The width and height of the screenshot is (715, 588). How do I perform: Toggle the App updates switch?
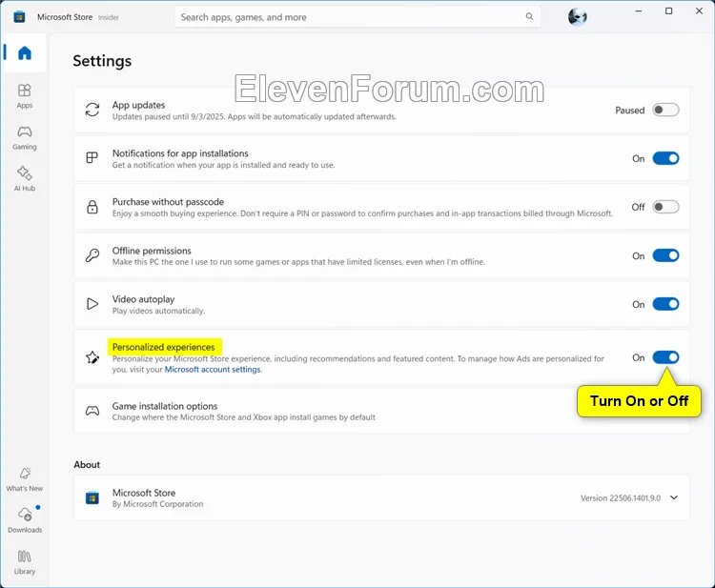pyautogui.click(x=665, y=110)
